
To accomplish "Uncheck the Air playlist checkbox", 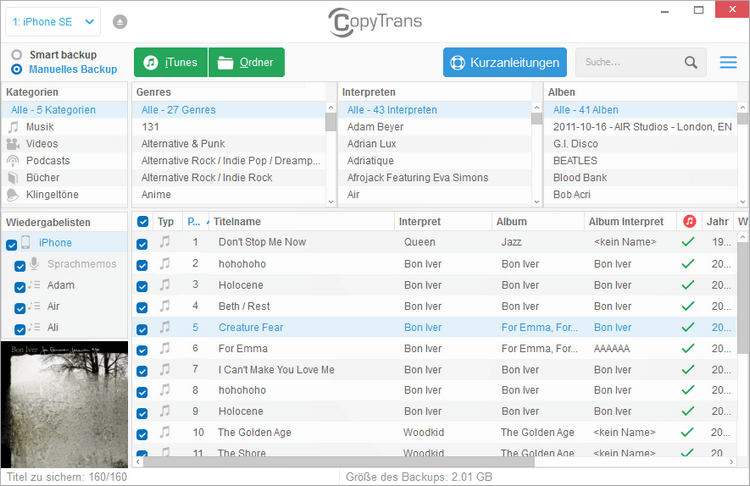I will [x=20, y=308].
